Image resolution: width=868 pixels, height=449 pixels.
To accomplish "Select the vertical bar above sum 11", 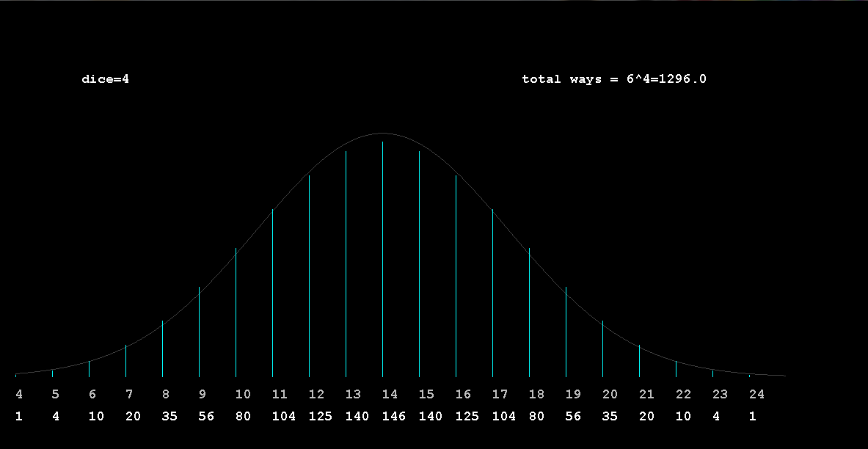I will coord(272,293).
